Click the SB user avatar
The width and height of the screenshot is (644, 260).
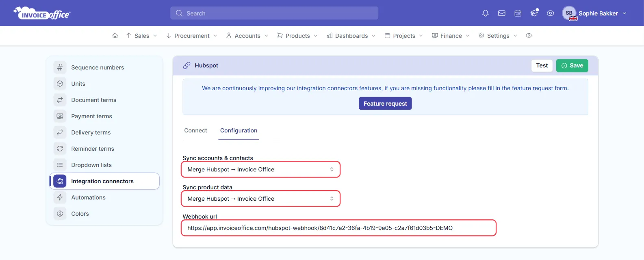tap(569, 13)
